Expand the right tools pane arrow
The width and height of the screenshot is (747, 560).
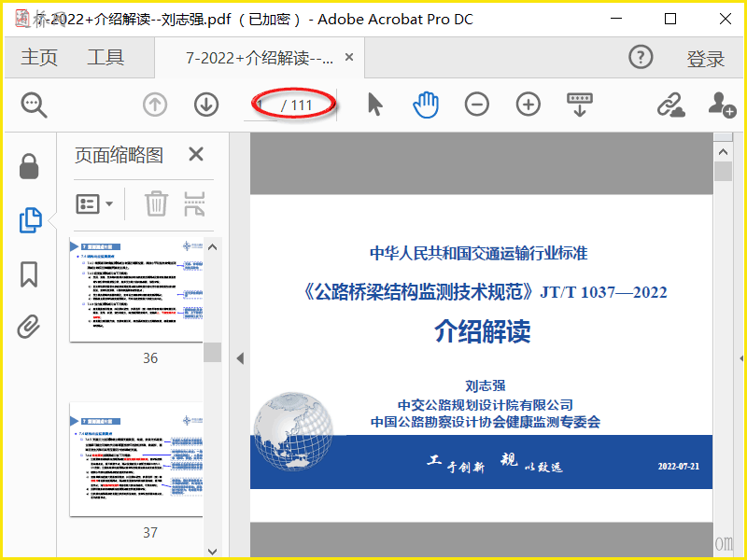(741, 358)
